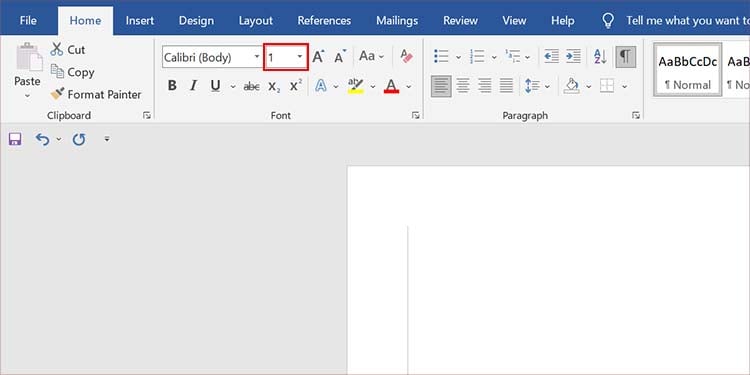Click the Tell me what you want search field

[x=687, y=21]
